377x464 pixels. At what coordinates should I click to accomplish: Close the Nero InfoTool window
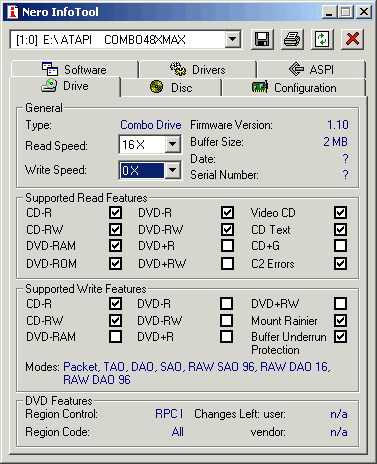point(364,13)
